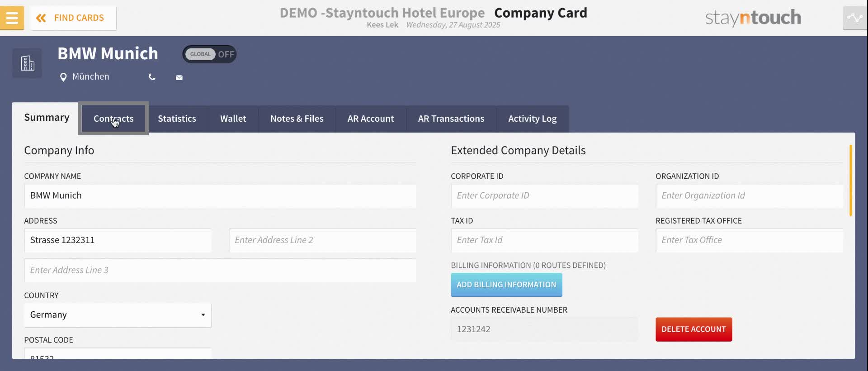Screen dimensions: 868x371
Task: Click the date Wednesday, 27 August 2025
Action: [453, 25]
